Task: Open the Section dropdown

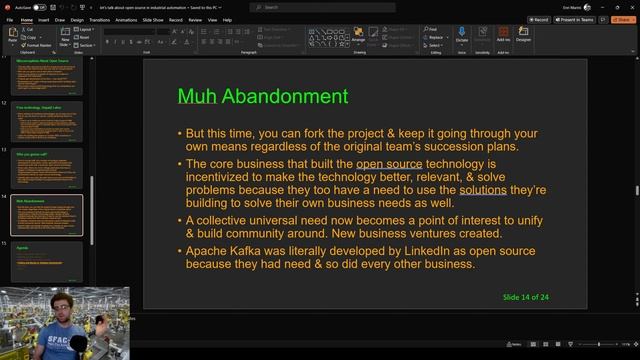Action: [x=84, y=45]
